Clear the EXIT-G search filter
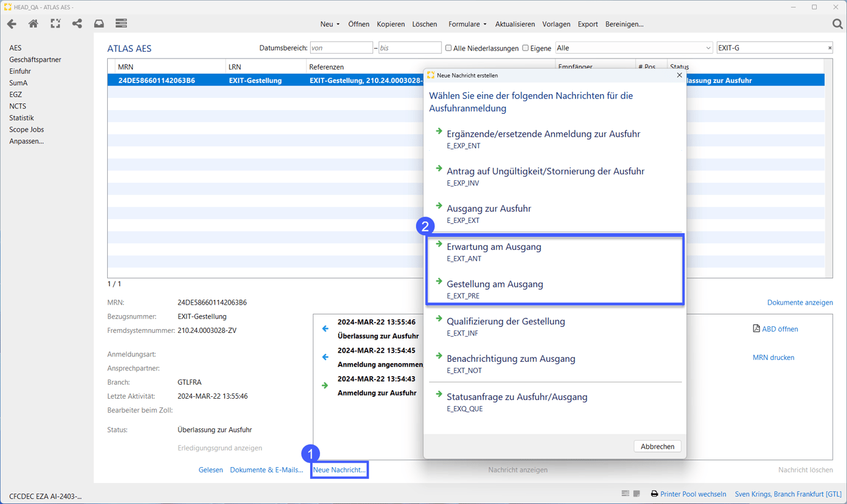Image resolution: width=847 pixels, height=504 pixels. [829, 48]
